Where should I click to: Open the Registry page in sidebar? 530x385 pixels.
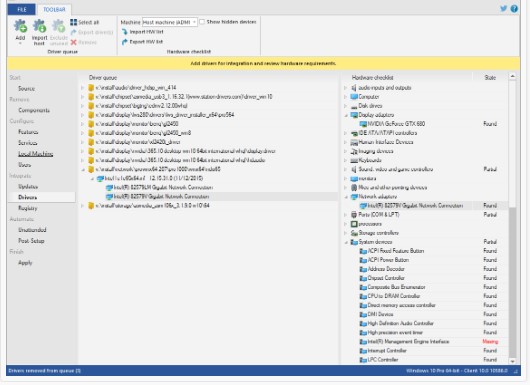[28, 208]
